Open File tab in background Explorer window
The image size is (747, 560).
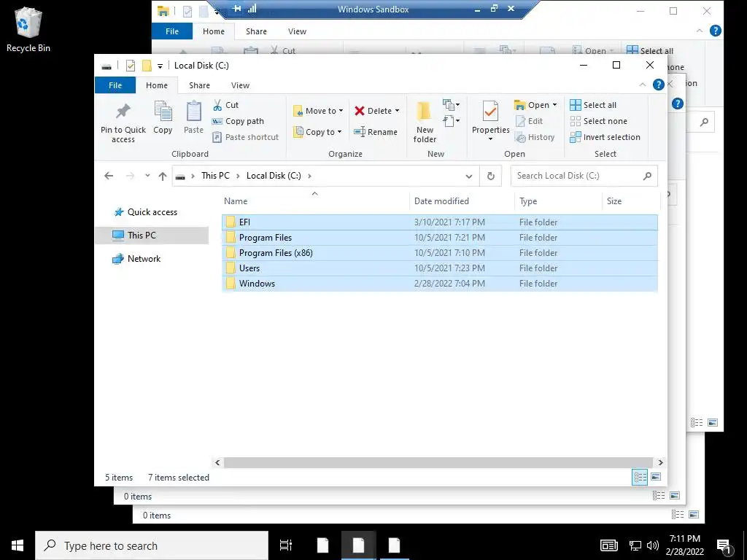(172, 31)
